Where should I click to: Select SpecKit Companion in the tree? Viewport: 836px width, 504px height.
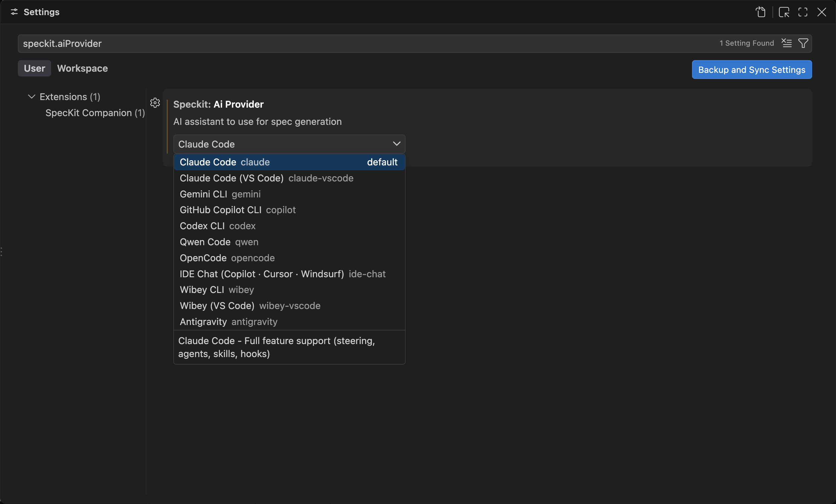[x=95, y=112]
